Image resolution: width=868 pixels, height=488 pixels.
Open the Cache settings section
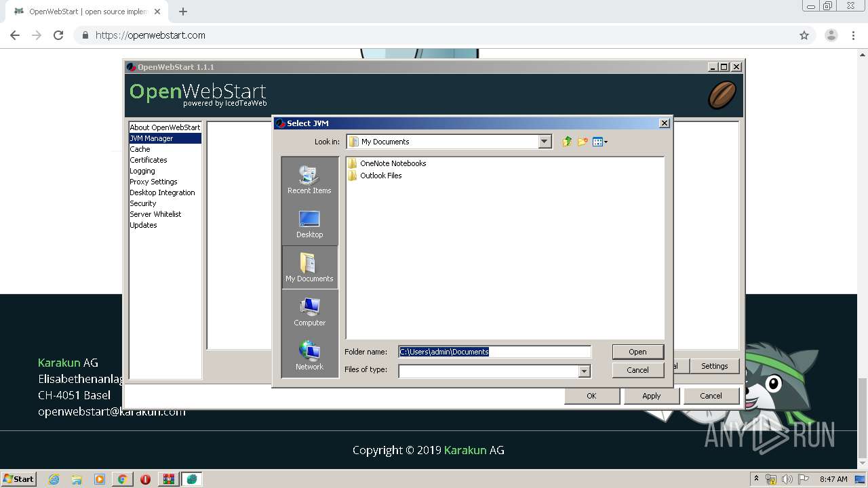[165, 149]
